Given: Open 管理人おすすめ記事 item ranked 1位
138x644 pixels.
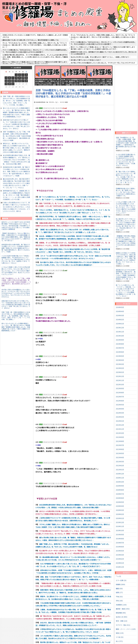Looking at the screenshot, I should coord(73,506).
